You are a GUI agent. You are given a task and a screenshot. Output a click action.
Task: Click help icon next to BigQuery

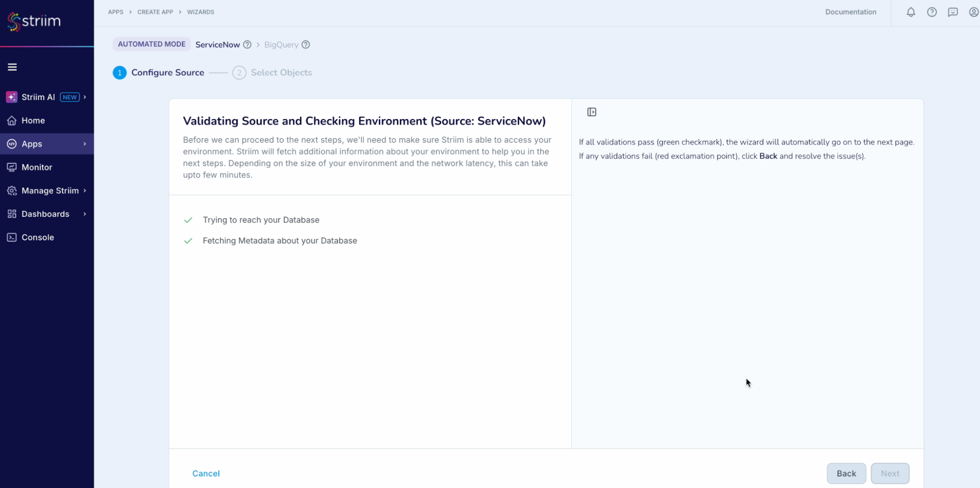305,45
